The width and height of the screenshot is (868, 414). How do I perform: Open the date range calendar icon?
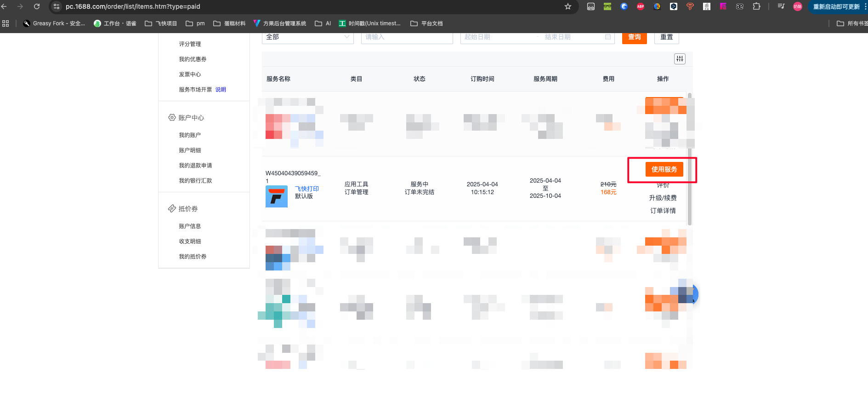coord(608,37)
